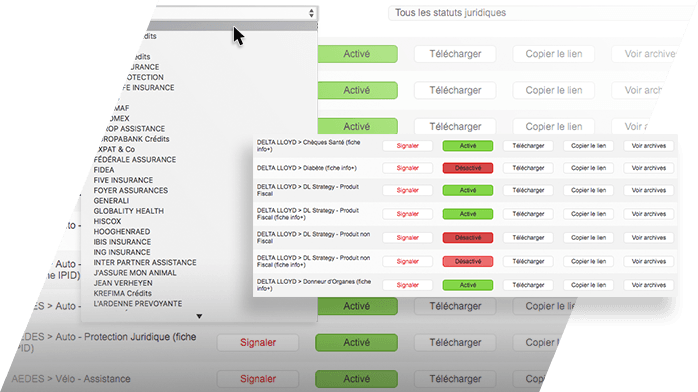This screenshot has width=698, height=392.
Task: Select GENERALI from the list
Action: tap(111, 201)
